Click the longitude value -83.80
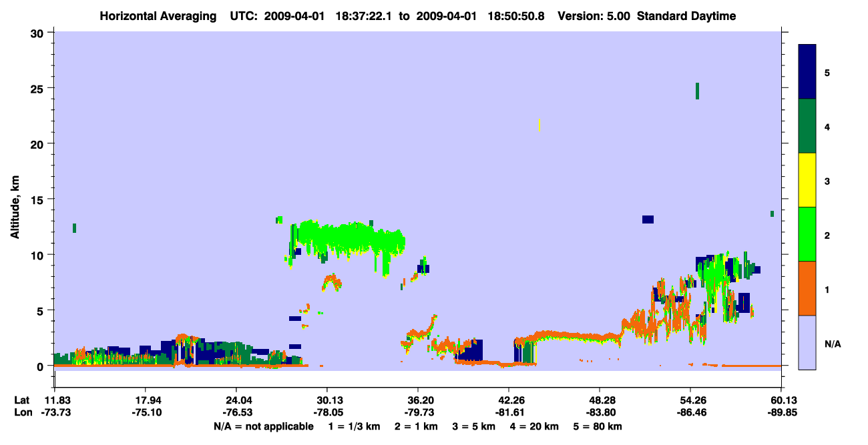The height and width of the screenshot is (445, 868). (600, 413)
